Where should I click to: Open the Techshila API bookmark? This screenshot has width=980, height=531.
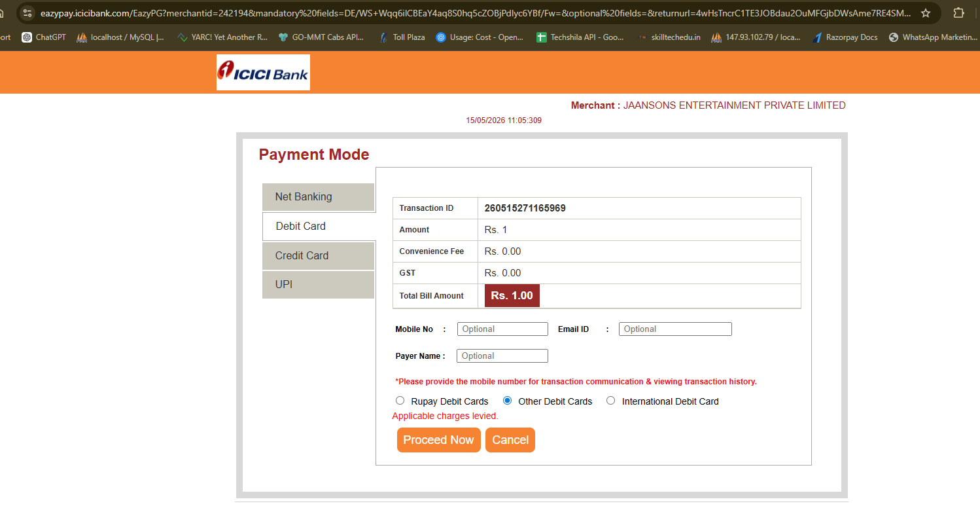point(580,37)
